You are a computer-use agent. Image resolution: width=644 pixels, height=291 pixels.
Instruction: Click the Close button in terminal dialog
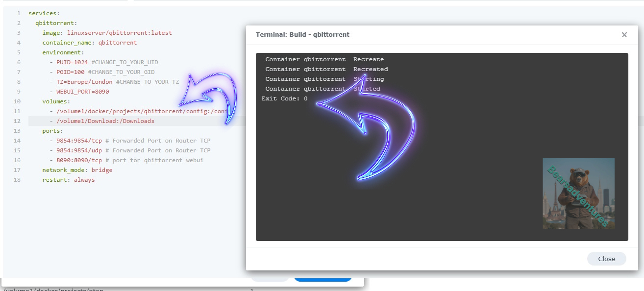pos(606,259)
